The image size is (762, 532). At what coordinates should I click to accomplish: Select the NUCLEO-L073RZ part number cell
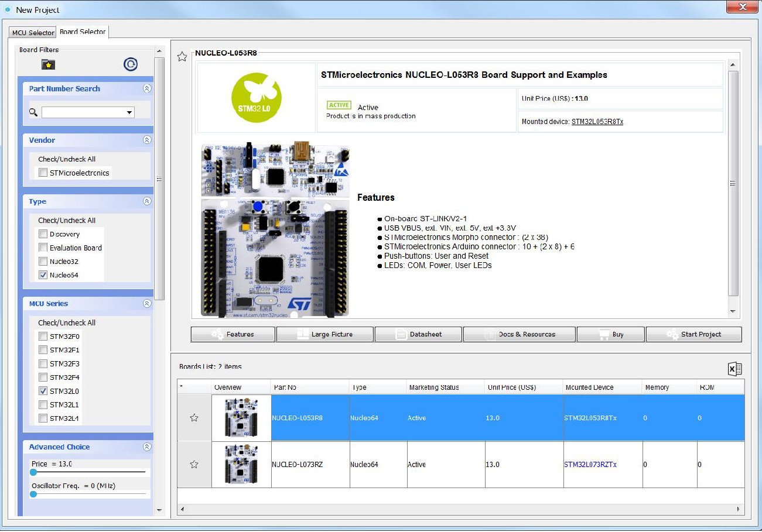click(x=310, y=464)
